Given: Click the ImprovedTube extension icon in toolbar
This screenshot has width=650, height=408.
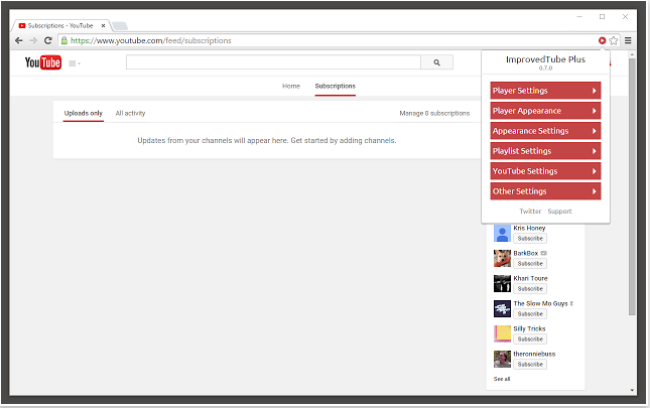Looking at the screenshot, I should coord(602,40).
